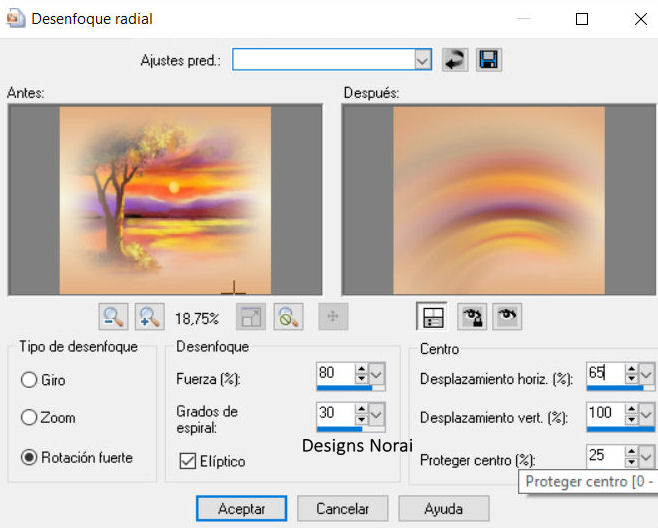Click the Desplazamiento vert. field showing 100
Image resolution: width=658 pixels, height=528 pixels.
606,413
